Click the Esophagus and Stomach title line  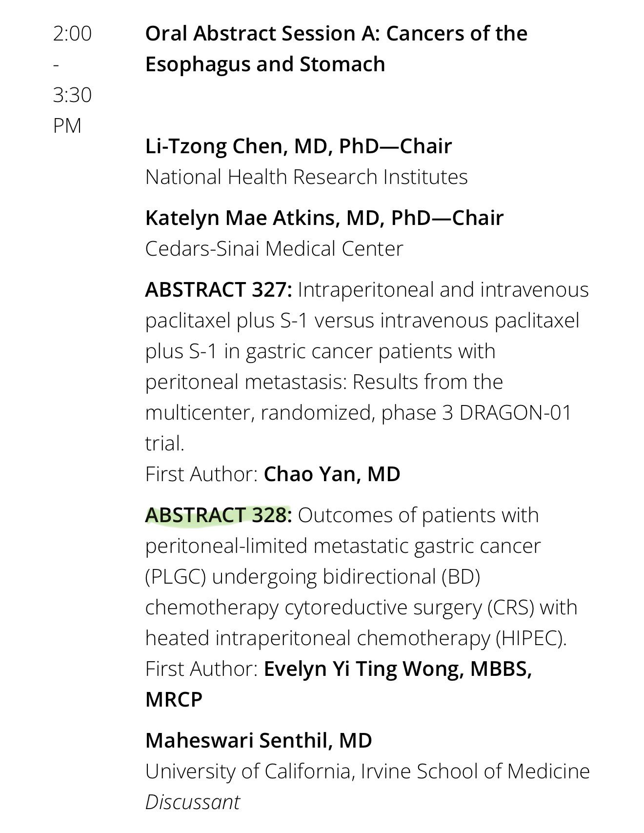[265, 64]
